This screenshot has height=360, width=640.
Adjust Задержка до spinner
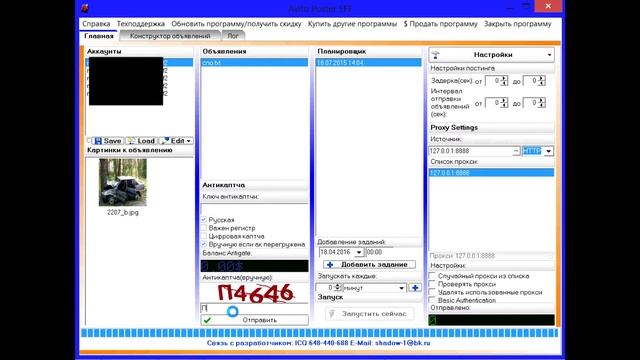541,81
